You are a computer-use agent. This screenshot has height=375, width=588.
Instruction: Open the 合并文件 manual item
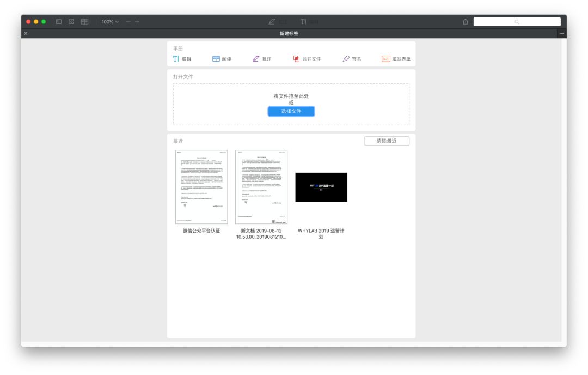307,59
